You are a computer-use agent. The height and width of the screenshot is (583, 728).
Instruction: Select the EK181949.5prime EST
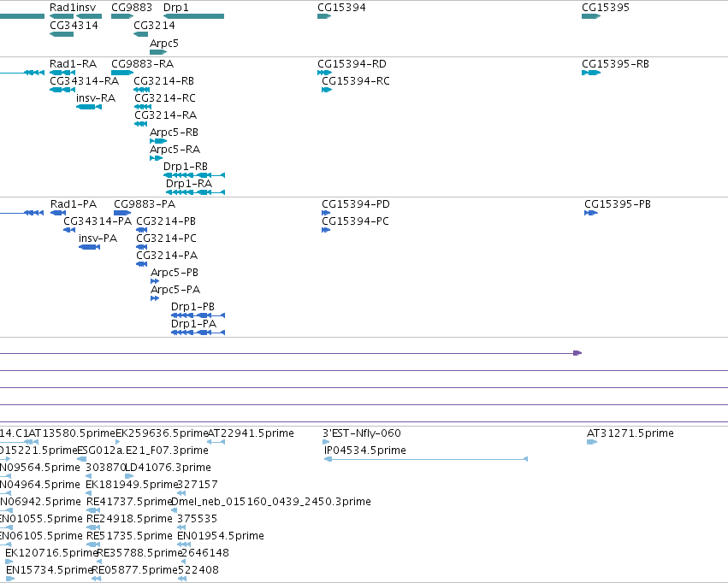[x=132, y=486]
